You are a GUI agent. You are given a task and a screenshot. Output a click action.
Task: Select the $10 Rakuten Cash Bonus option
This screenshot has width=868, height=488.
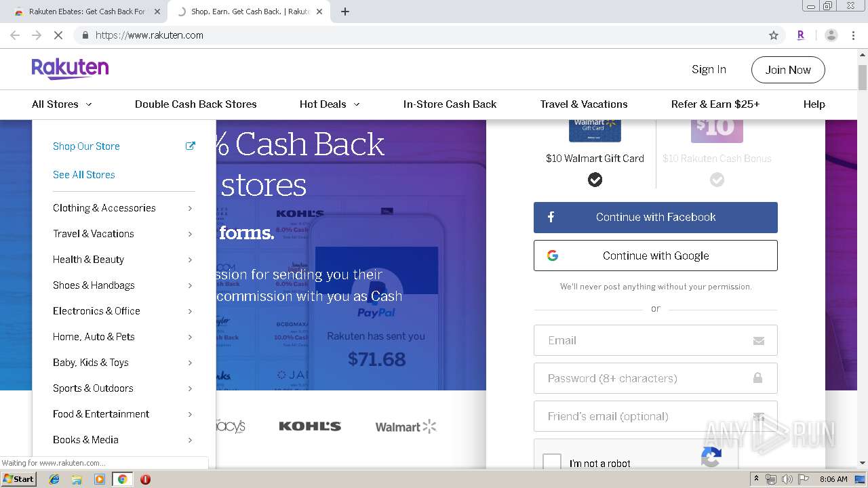717,180
